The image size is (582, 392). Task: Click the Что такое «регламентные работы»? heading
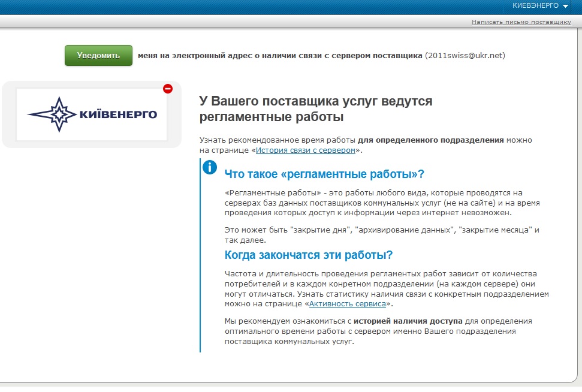(324, 174)
